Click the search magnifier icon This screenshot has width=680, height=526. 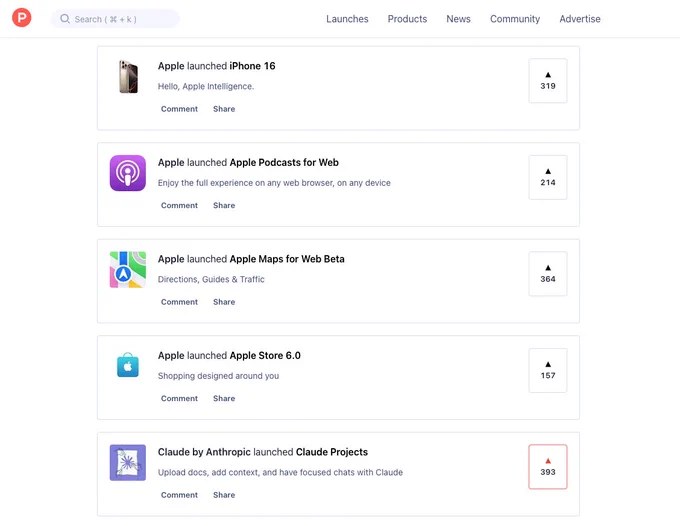pyautogui.click(x=65, y=19)
